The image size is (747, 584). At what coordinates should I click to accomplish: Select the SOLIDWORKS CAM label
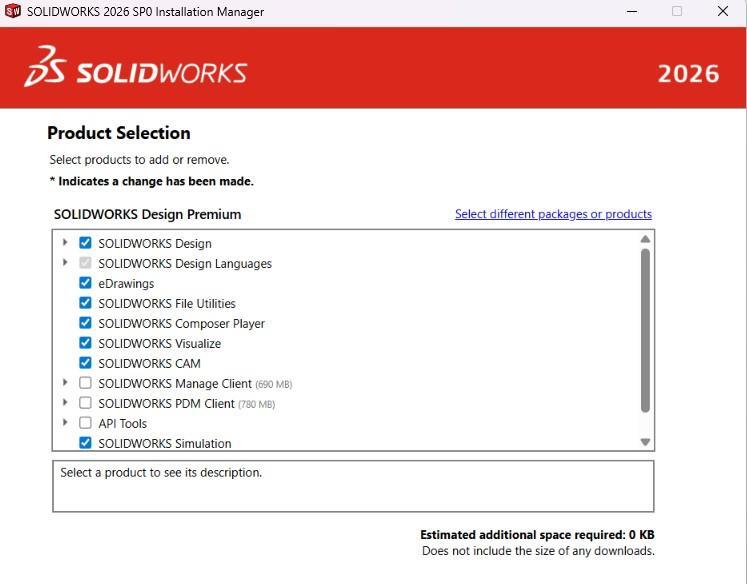click(150, 364)
